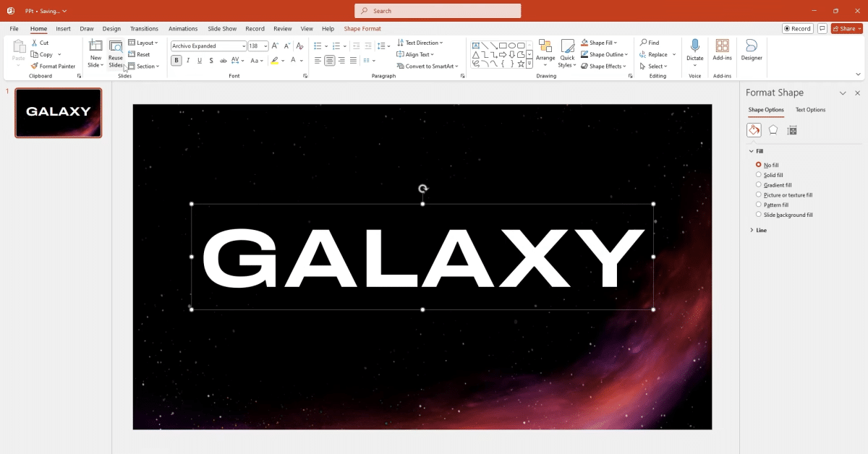Open the Effects icon in Format Shape panel
The width and height of the screenshot is (868, 454).
click(773, 129)
